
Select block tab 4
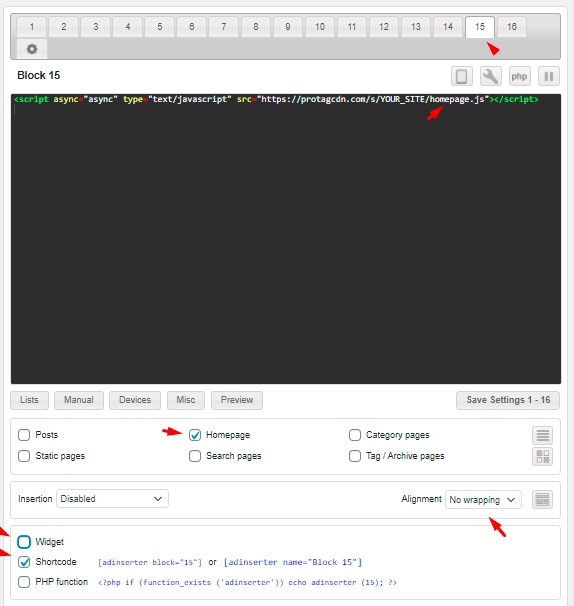128,27
